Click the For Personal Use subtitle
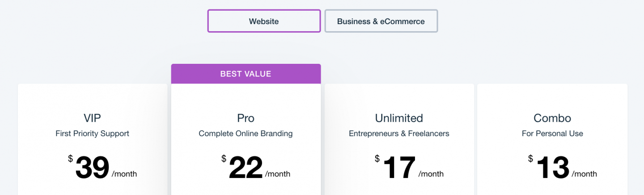Viewport: 644px width, 195px height. click(x=552, y=133)
